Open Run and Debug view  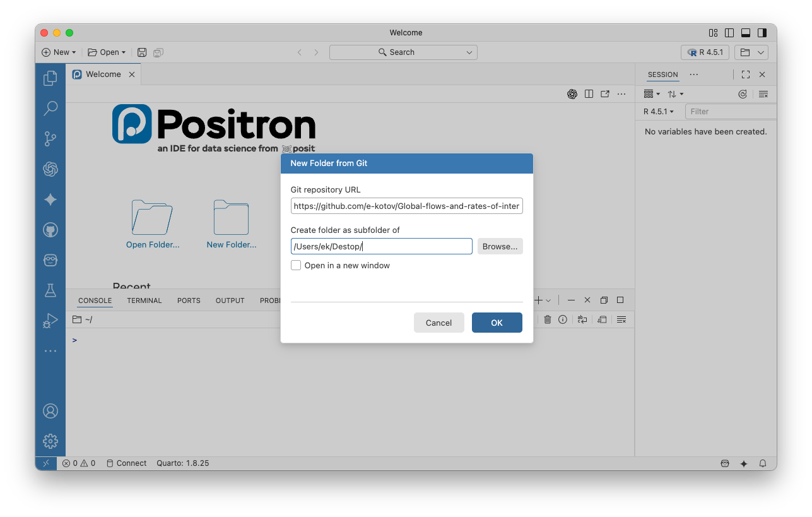(x=50, y=321)
